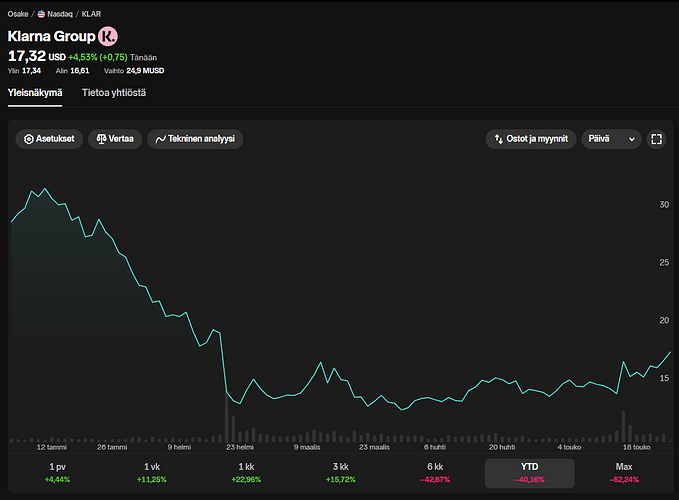Click the +4,53% (+0,75) daily change
Screen dimensions: 679x500
pyautogui.click(x=98, y=57)
